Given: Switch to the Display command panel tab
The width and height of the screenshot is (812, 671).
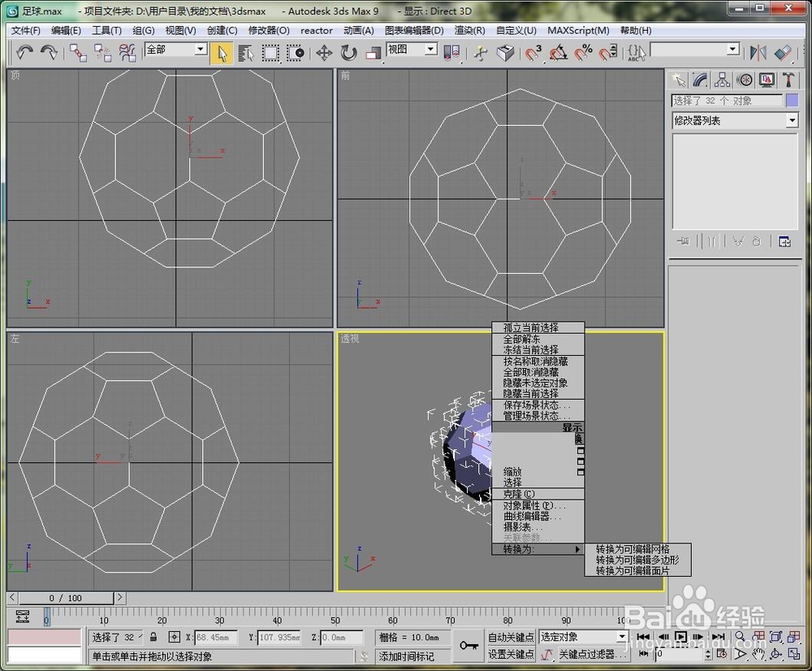Looking at the screenshot, I should click(767, 80).
